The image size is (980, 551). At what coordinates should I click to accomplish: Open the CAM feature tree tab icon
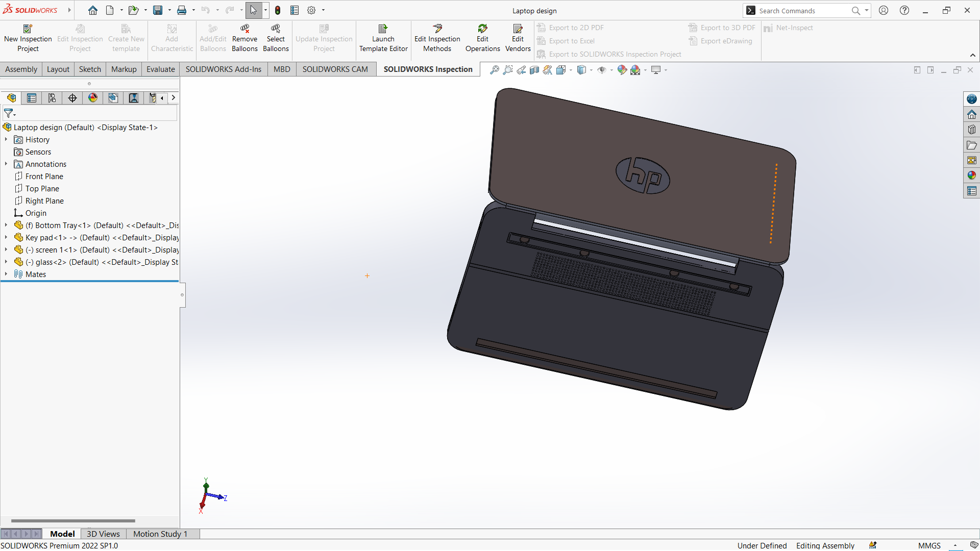pyautogui.click(x=113, y=98)
